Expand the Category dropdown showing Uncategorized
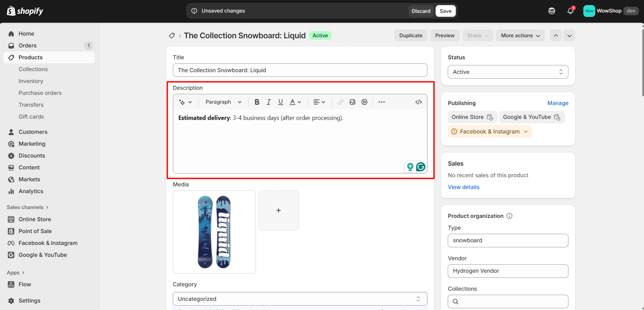Image resolution: width=644 pixels, height=310 pixels. 300,299
